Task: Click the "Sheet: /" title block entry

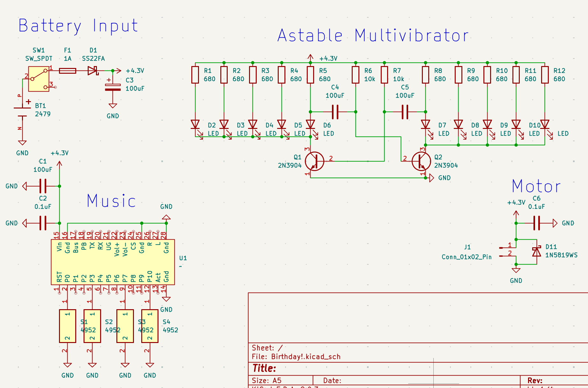Action: click(x=267, y=348)
